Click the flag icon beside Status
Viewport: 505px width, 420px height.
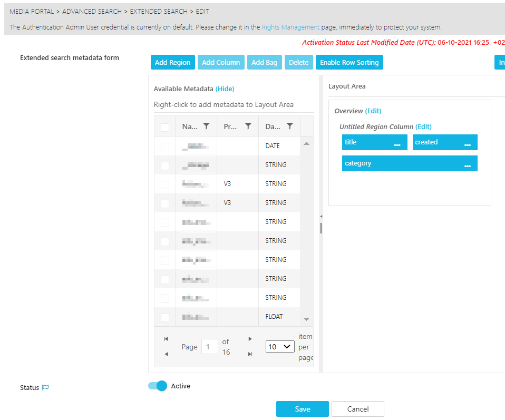pyautogui.click(x=45, y=388)
